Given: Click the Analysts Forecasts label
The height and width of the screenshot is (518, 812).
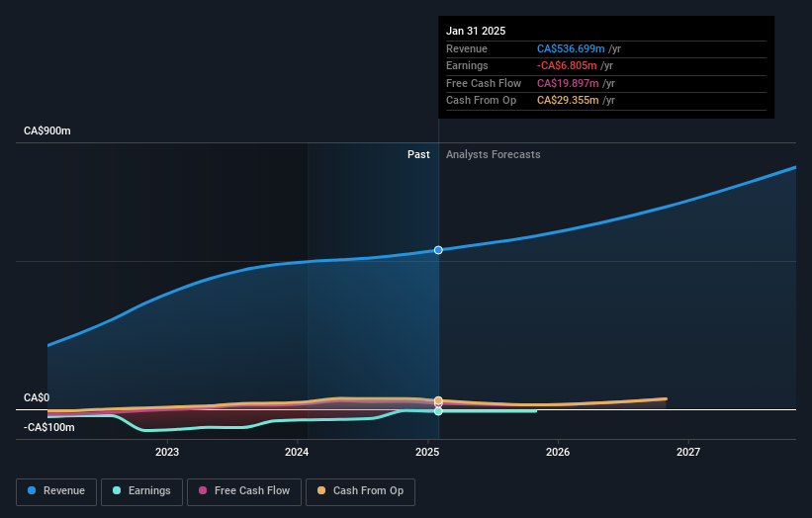Looking at the screenshot, I should tap(493, 155).
